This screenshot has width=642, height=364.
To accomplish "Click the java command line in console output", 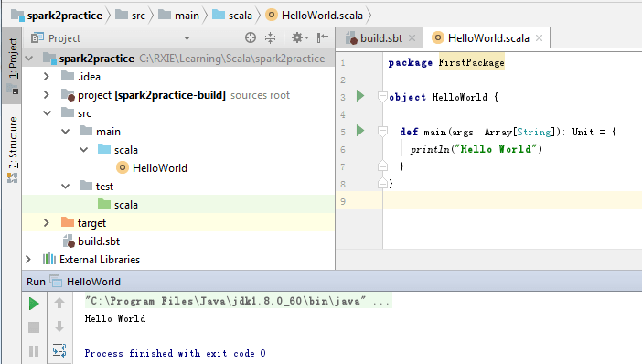I will click(238, 301).
